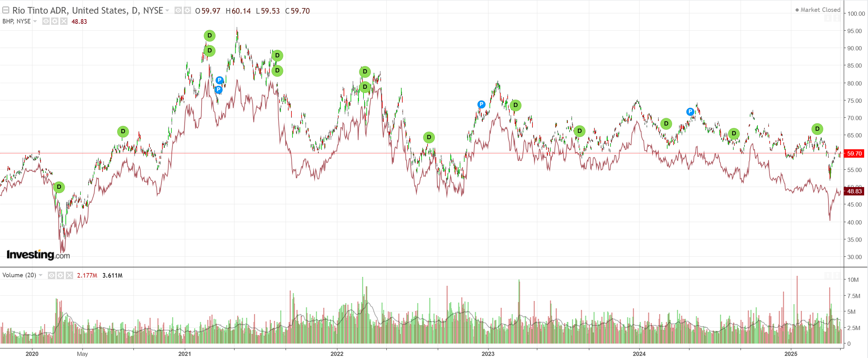Click the blue split marker in 2024

pyautogui.click(x=690, y=112)
